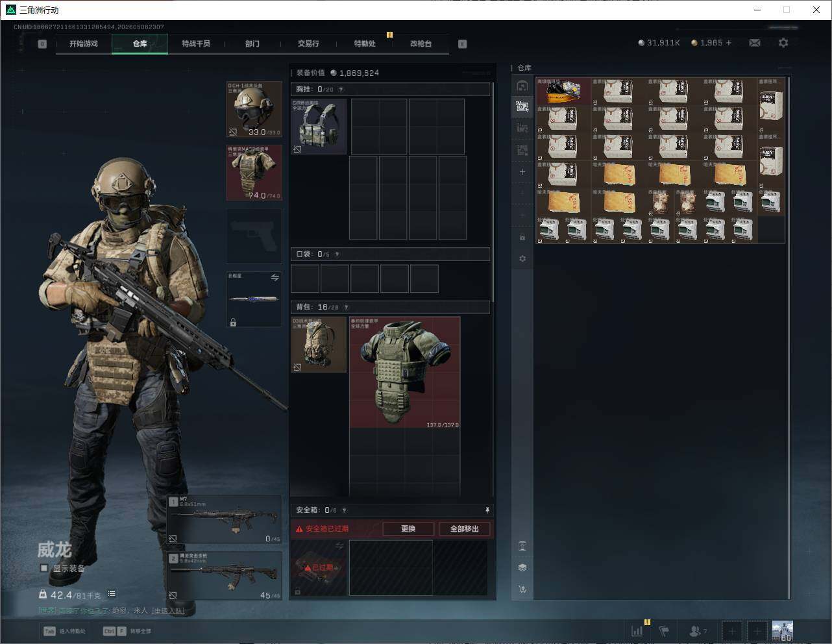
Task: Click the empty pistol slot
Action: click(254, 236)
